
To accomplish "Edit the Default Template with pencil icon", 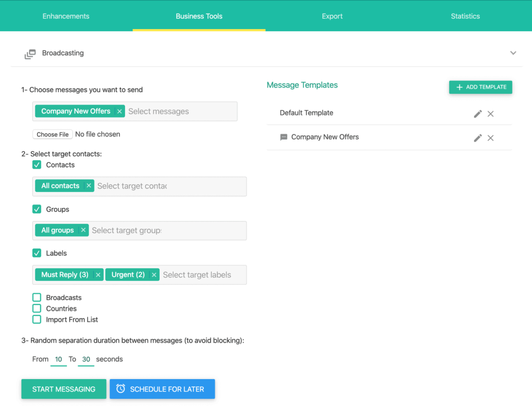I will click(x=478, y=114).
